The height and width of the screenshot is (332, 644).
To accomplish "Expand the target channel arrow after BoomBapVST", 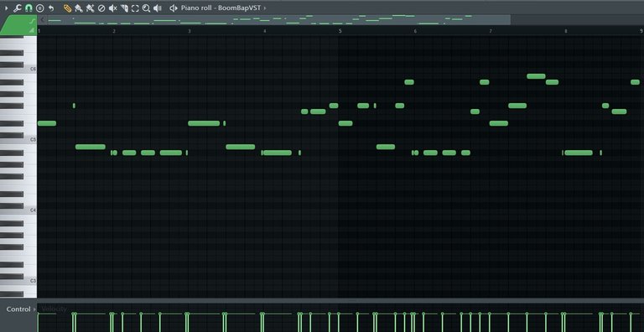I will [x=264, y=8].
